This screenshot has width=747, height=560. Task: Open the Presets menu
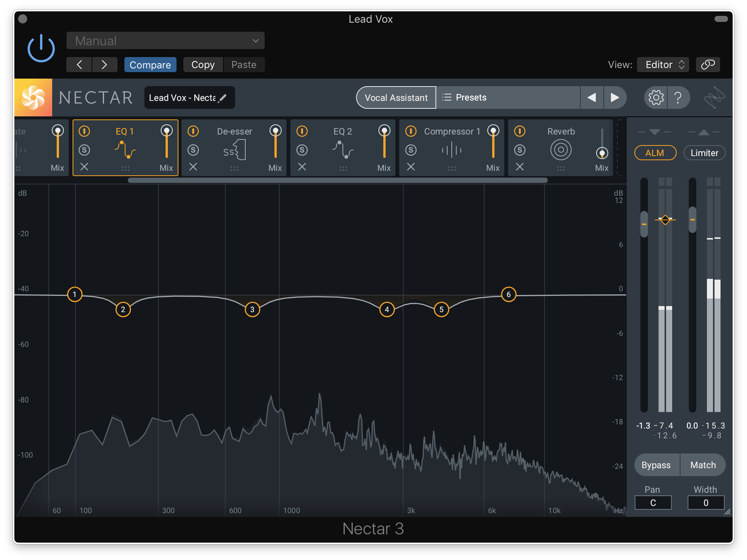[471, 97]
